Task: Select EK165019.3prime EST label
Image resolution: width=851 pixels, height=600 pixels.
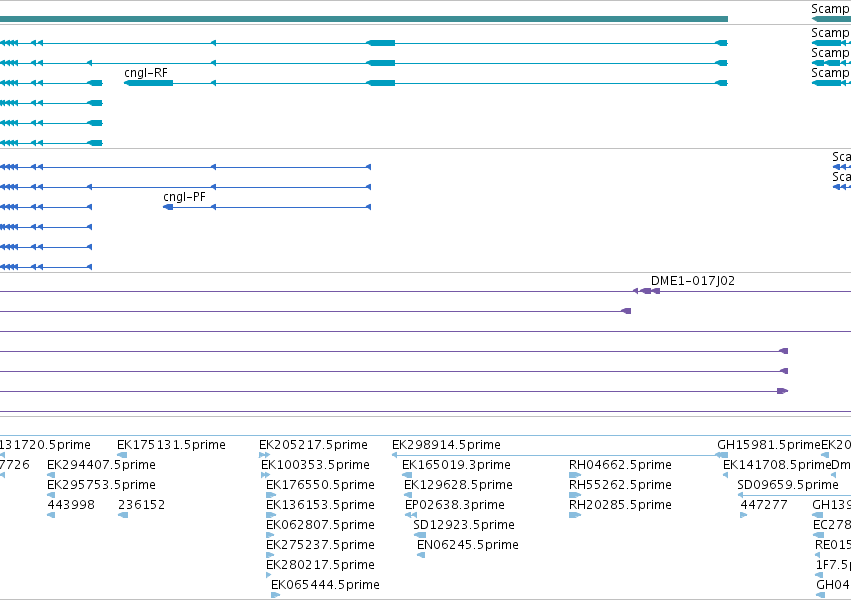Action: pyautogui.click(x=456, y=465)
